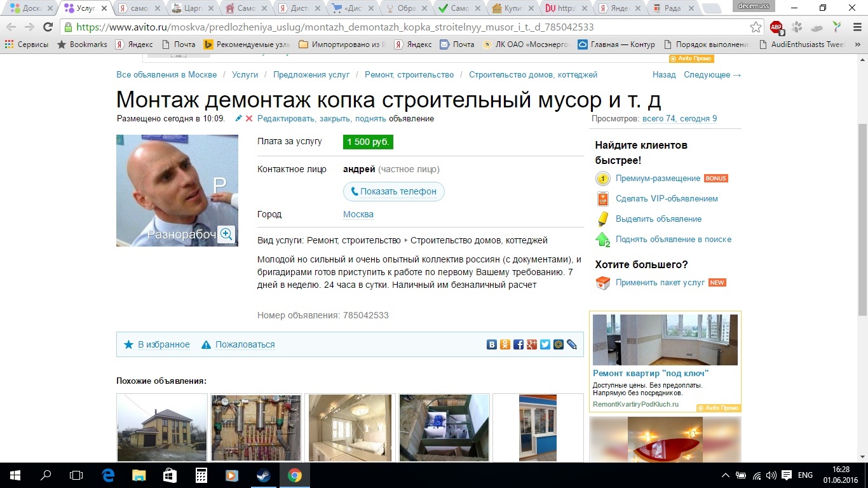The height and width of the screenshot is (488, 868).
Task: Open the yellow house similar listing thumbnail
Action: coord(162,428)
